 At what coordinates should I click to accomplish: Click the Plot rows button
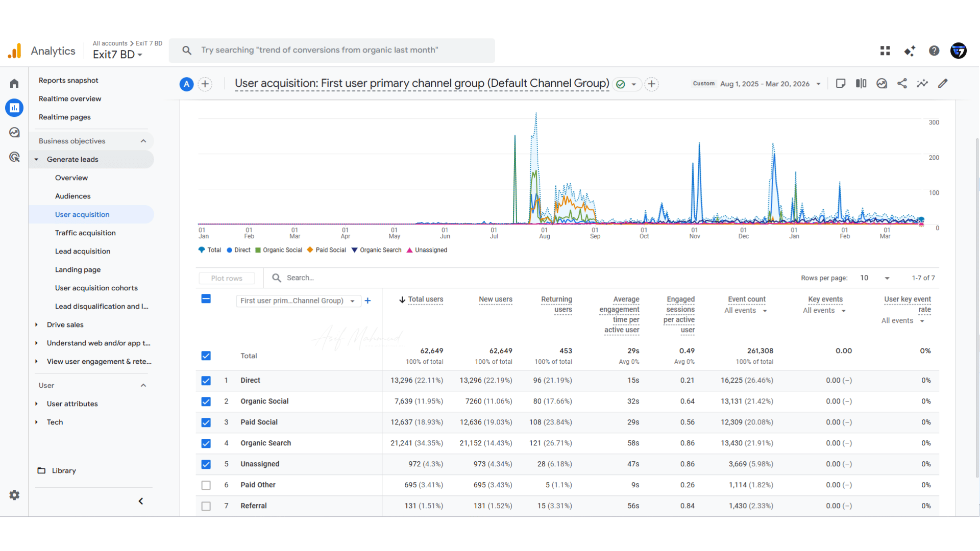(227, 278)
